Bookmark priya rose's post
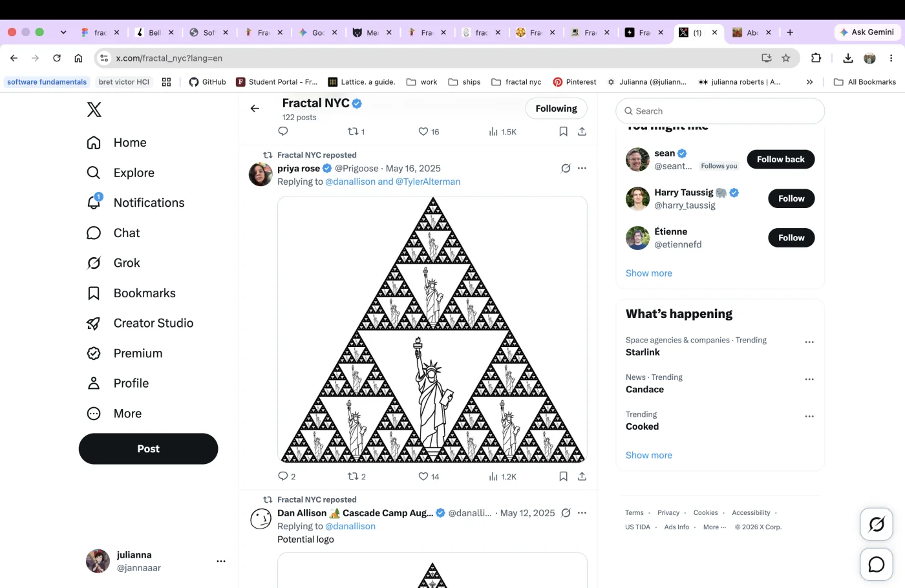This screenshot has width=905, height=588. [x=563, y=476]
